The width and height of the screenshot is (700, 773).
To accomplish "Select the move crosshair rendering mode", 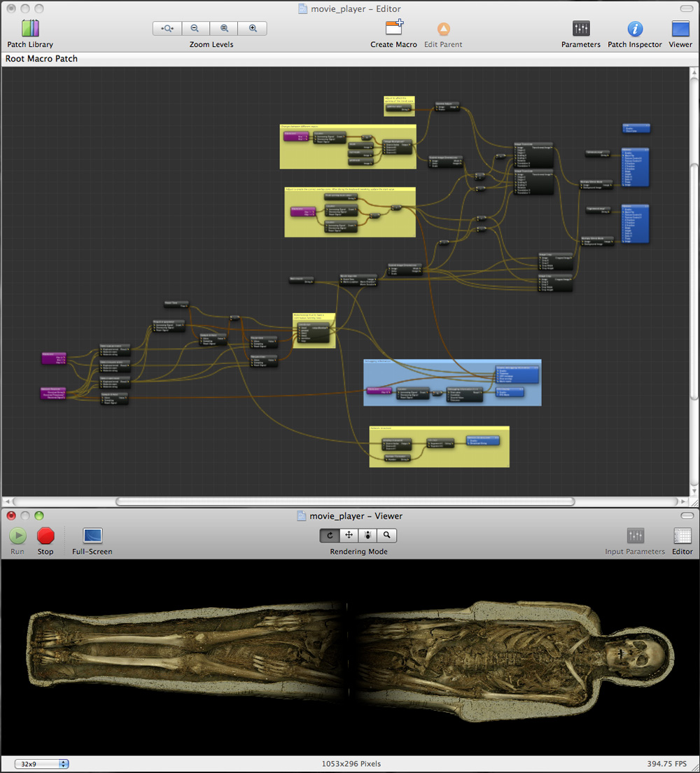I will [x=349, y=535].
